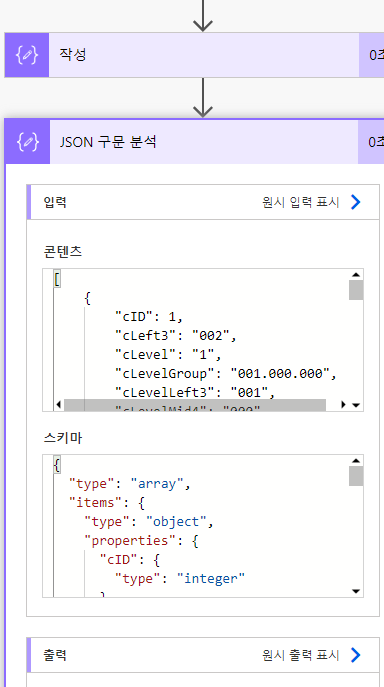Click the "type": "object" schema line
384x687 pixels.
point(149,522)
